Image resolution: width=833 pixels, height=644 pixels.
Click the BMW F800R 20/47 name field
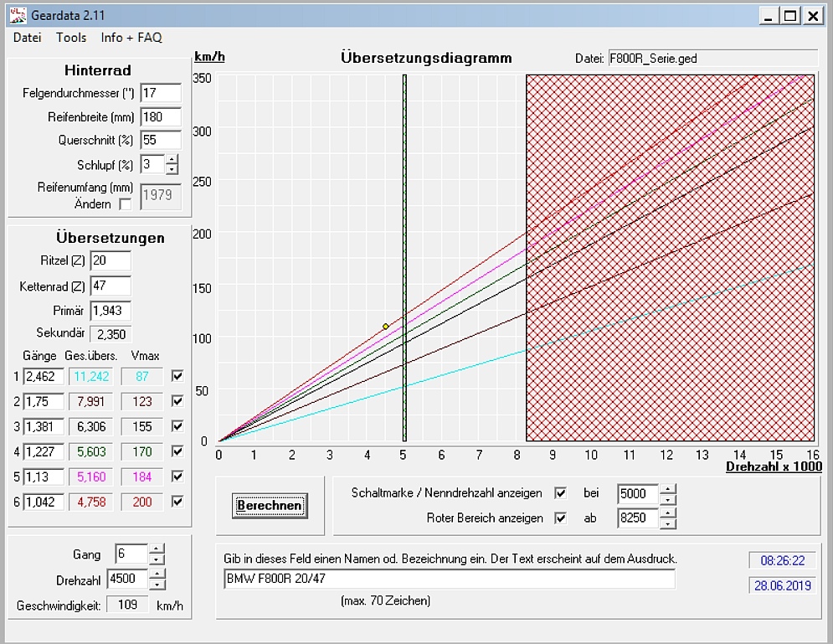click(x=449, y=579)
